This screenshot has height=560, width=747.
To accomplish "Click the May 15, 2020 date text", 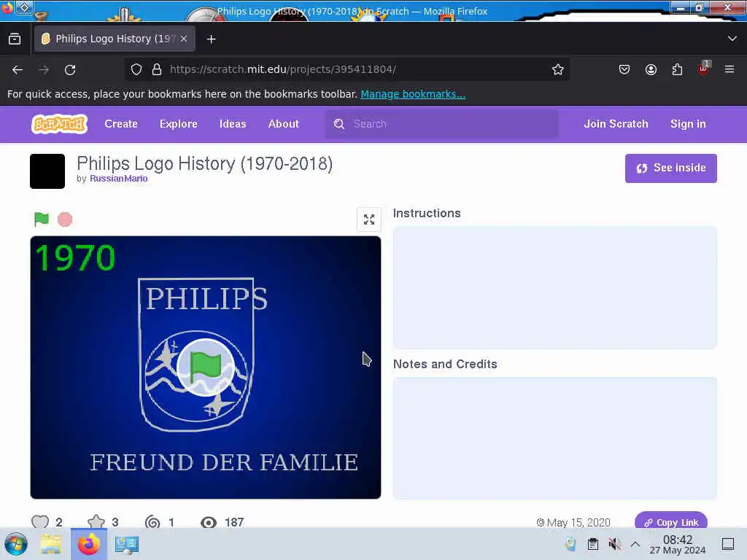I will (x=578, y=522).
